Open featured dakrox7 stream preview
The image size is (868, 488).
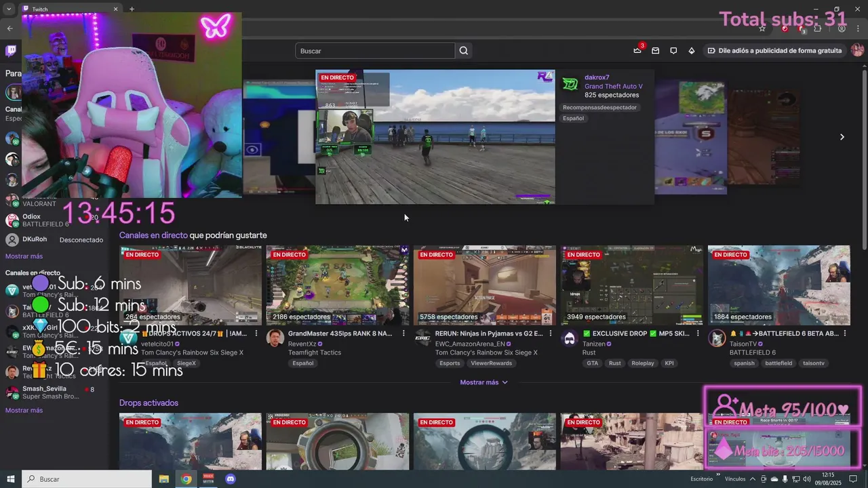coord(435,136)
